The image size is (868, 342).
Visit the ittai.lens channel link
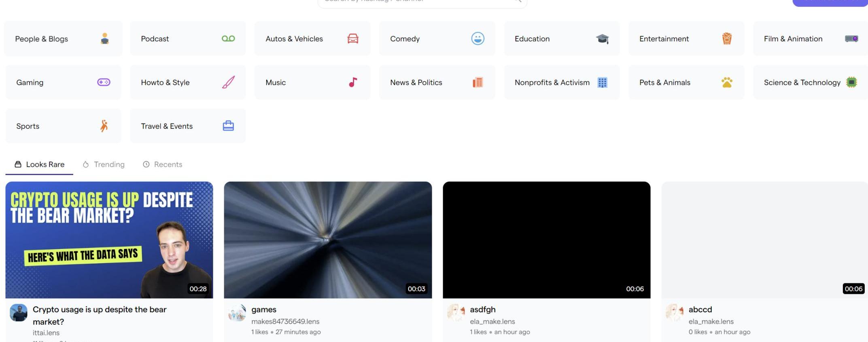(46, 333)
